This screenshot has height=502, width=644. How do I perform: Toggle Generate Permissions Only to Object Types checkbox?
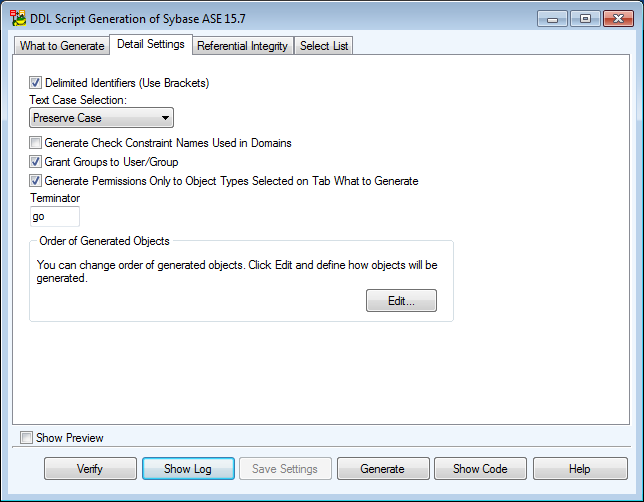point(36,181)
